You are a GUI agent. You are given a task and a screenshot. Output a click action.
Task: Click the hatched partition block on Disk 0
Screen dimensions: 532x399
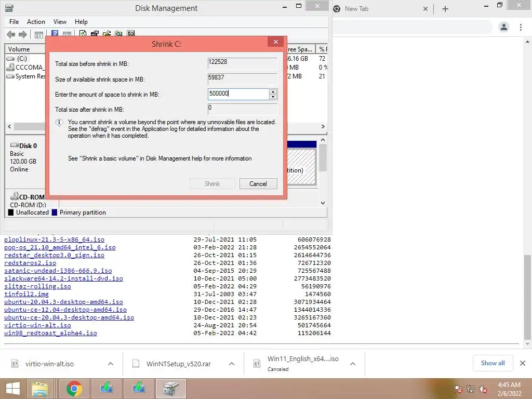301,167
